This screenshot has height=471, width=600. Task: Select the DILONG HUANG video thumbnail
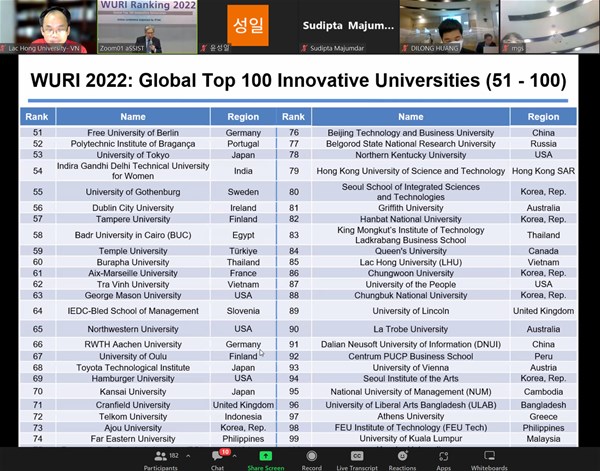point(448,25)
